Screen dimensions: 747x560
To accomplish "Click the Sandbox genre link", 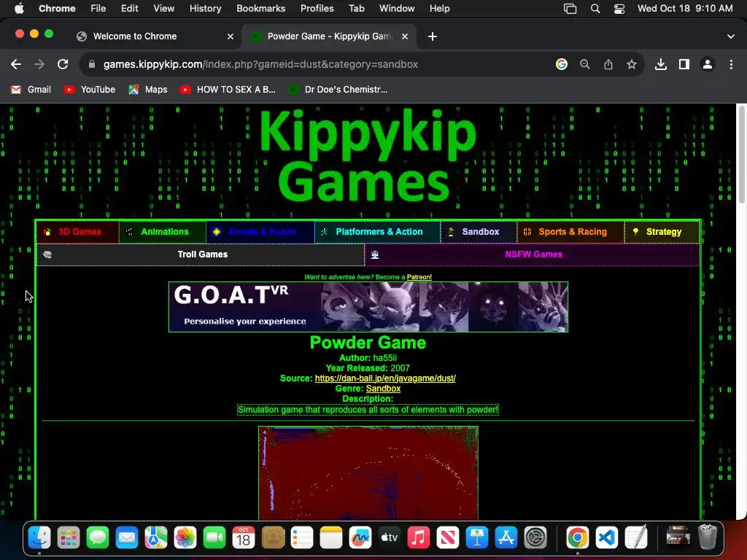I will 383,389.
